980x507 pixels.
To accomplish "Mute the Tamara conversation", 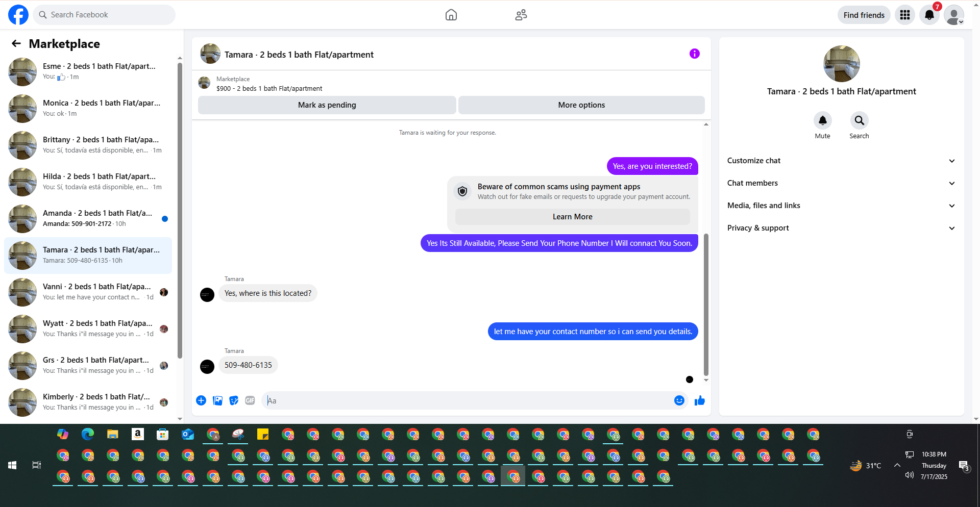I will click(x=823, y=120).
